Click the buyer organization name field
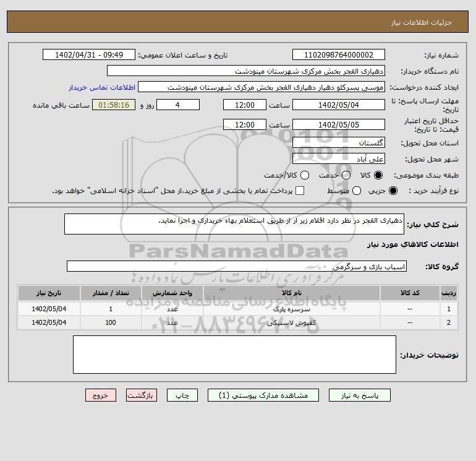This screenshot has width=476, height=461. pyautogui.click(x=246, y=71)
